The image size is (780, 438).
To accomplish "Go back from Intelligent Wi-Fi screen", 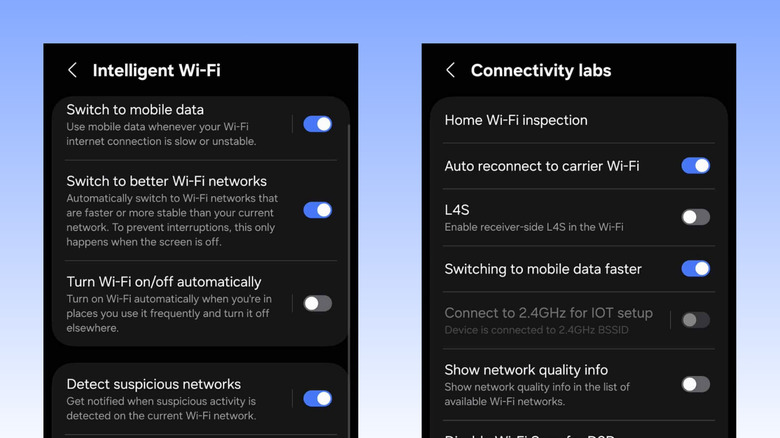I will tap(72, 70).
